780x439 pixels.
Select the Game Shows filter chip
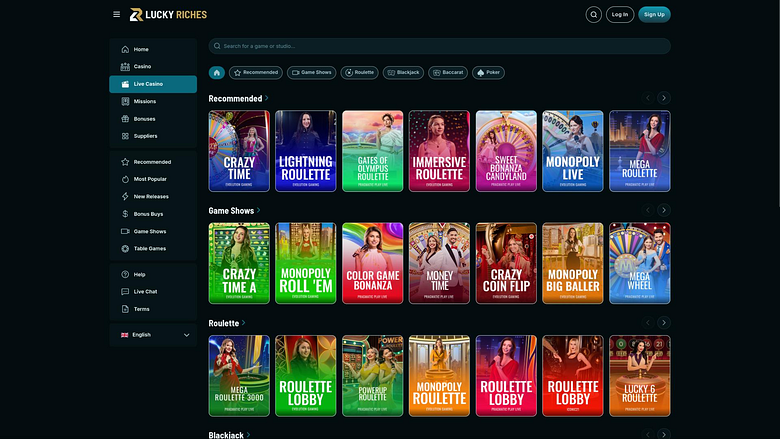(x=311, y=73)
